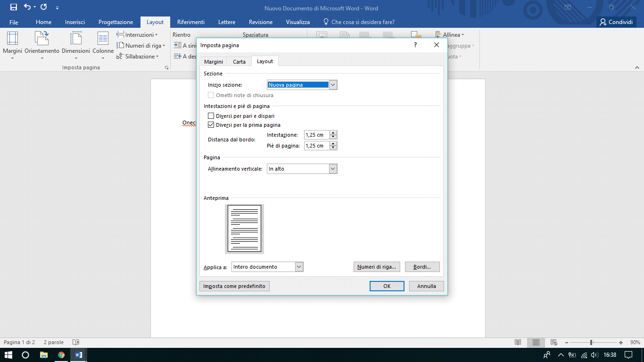This screenshot has height=362, width=644.
Task: Open the Applica a dropdown
Action: (299, 266)
